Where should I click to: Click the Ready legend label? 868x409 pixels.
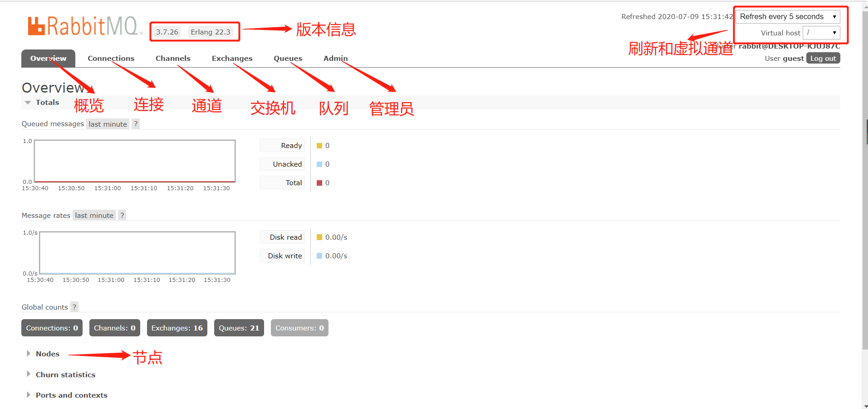pyautogui.click(x=282, y=146)
